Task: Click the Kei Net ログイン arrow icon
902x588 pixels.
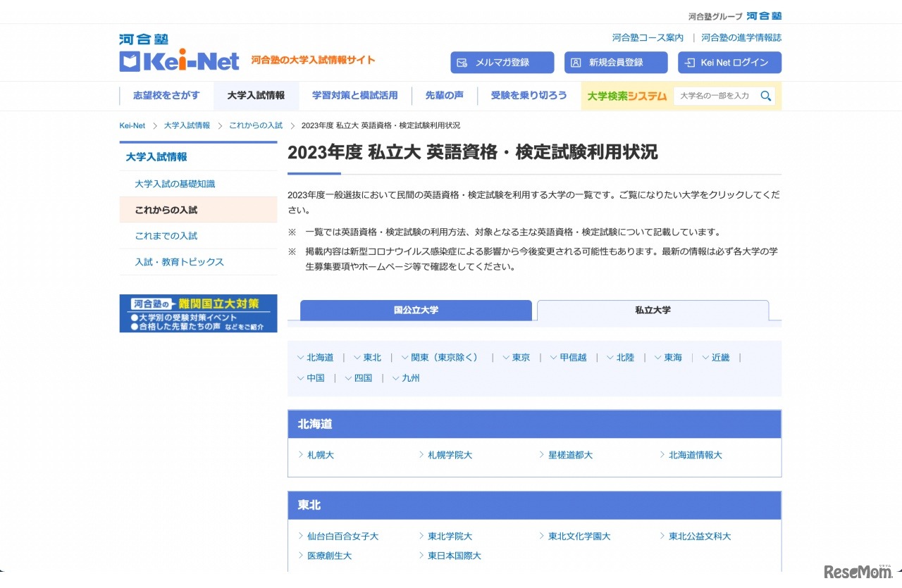Action: coord(690,63)
